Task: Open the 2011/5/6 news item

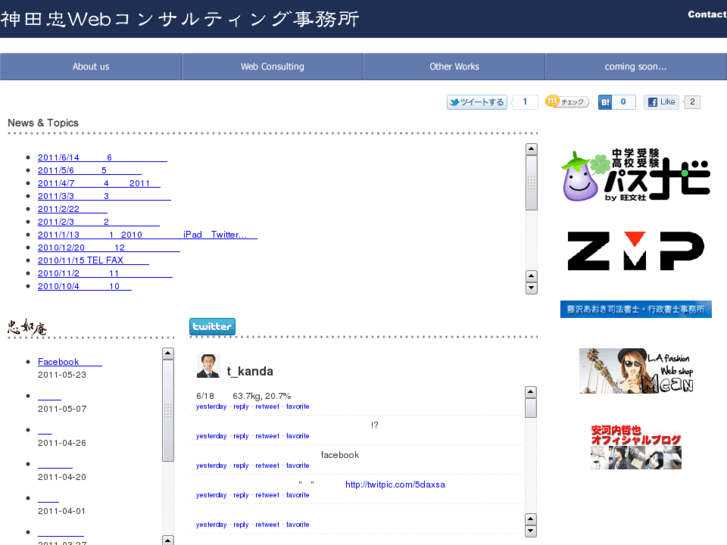Action: (x=89, y=170)
